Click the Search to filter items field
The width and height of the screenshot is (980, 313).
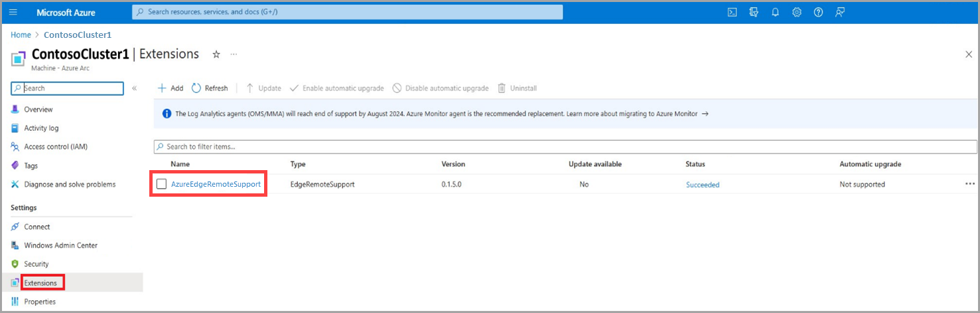(565, 147)
